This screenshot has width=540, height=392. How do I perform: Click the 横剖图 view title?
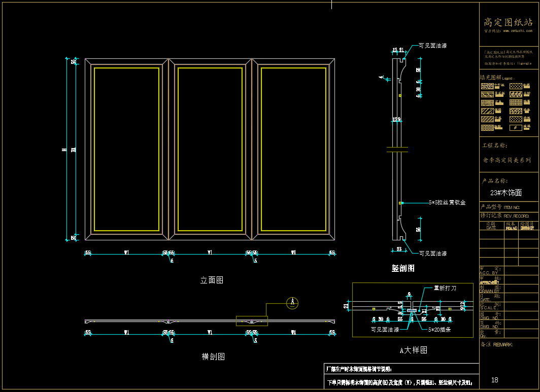213,357
